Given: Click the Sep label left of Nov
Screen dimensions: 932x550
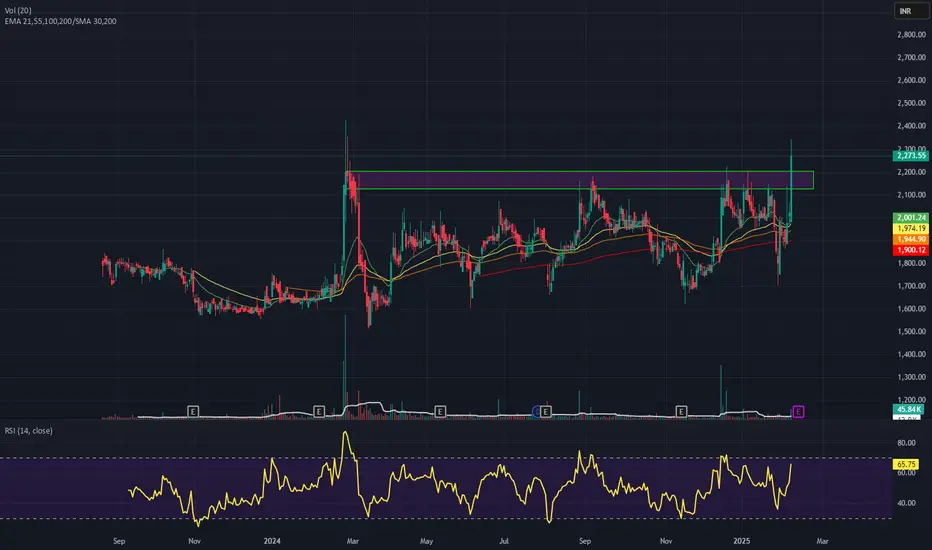Looking at the screenshot, I should pos(119,541).
